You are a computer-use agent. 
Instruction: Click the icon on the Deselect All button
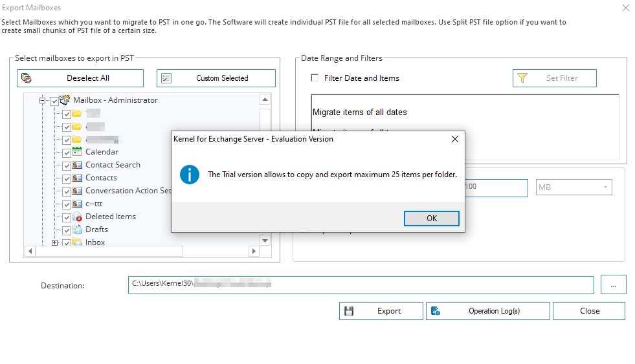tap(27, 78)
